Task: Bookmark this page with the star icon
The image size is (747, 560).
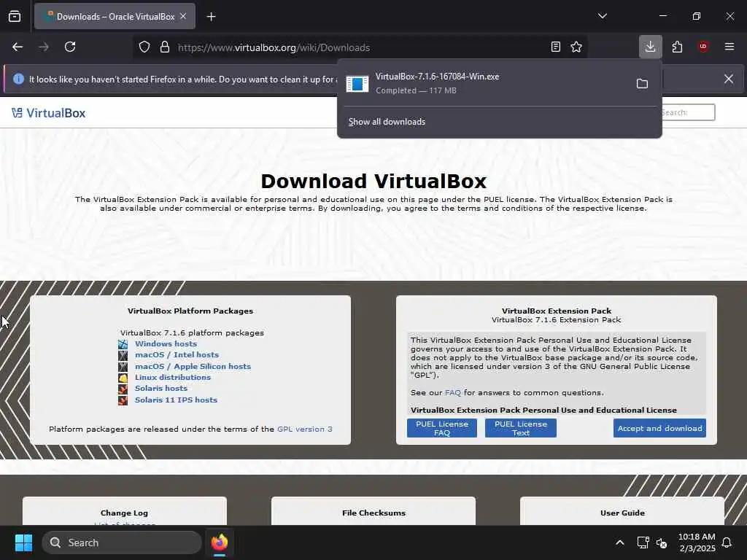Action: pos(576,47)
